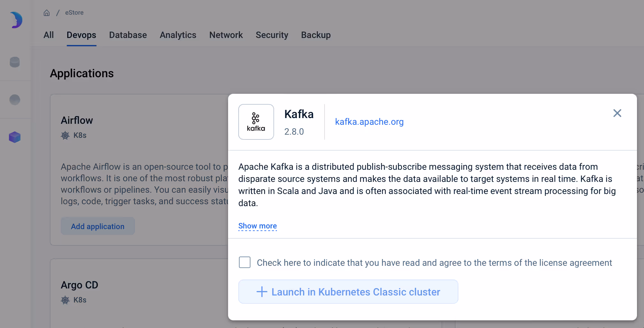Screen dimensions: 644x328
Task: Open the Network tab
Action: tap(226, 35)
